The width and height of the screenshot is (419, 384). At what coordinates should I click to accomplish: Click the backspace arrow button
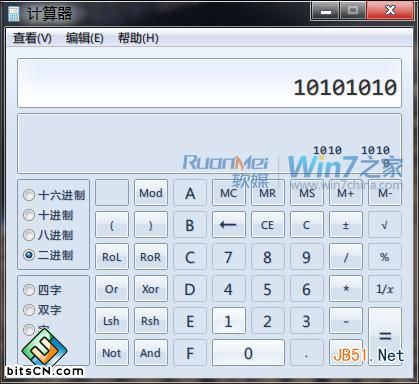tap(229, 225)
